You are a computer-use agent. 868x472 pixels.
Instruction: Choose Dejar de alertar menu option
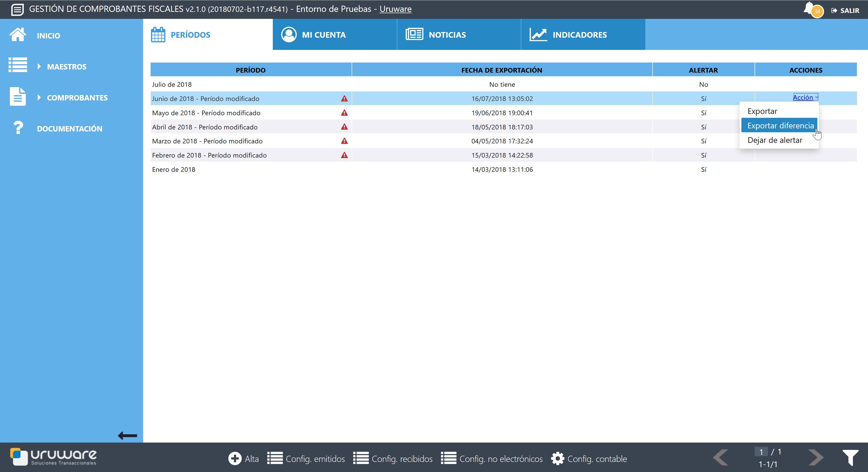pyautogui.click(x=775, y=140)
